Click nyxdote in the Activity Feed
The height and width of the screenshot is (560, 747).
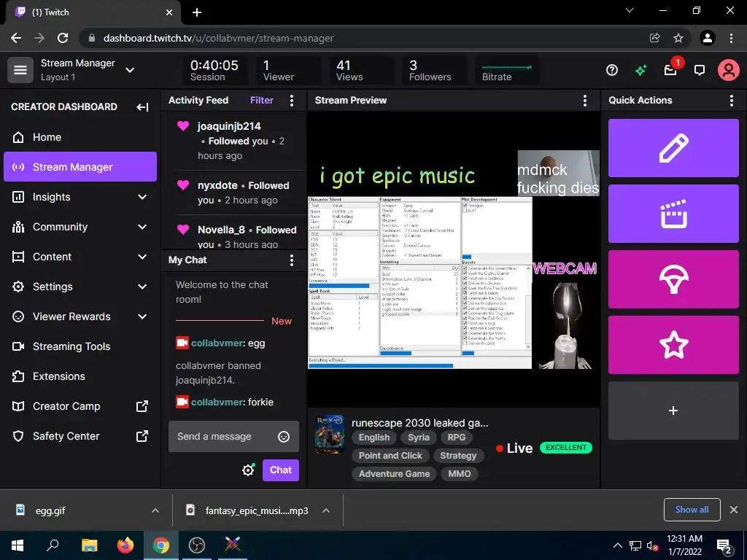pyautogui.click(x=217, y=185)
